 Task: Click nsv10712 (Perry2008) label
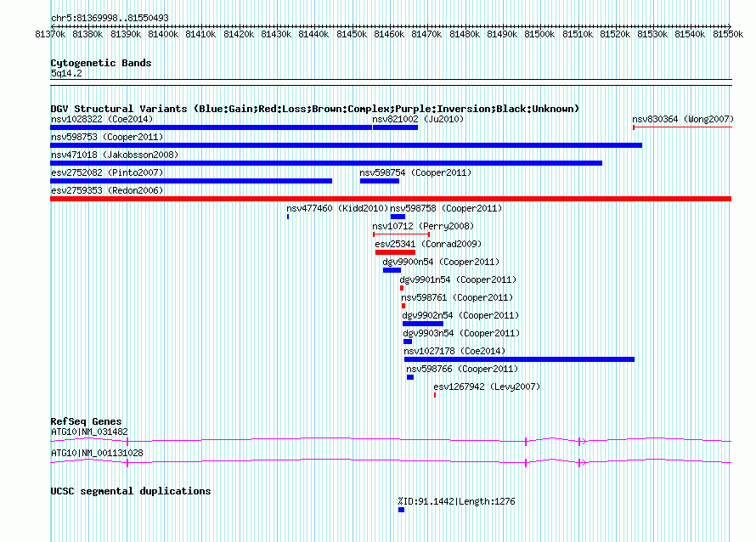click(423, 226)
